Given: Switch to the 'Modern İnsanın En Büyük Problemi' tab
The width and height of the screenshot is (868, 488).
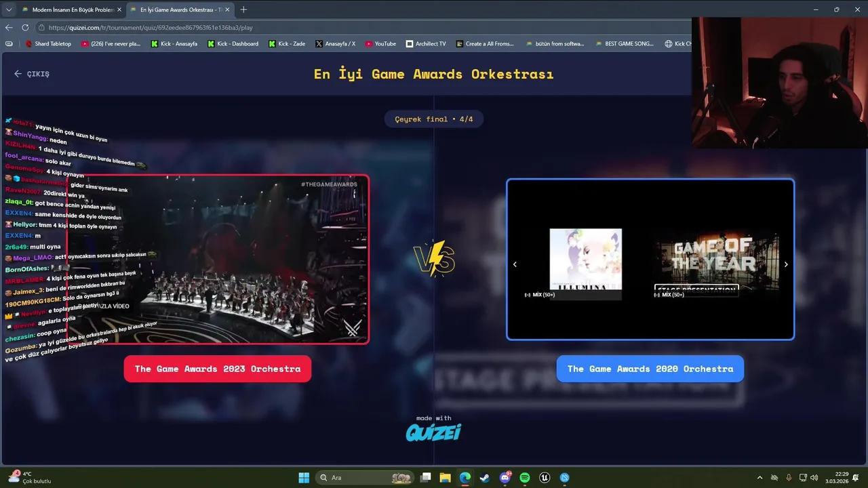Looking at the screenshot, I should coord(71,9).
